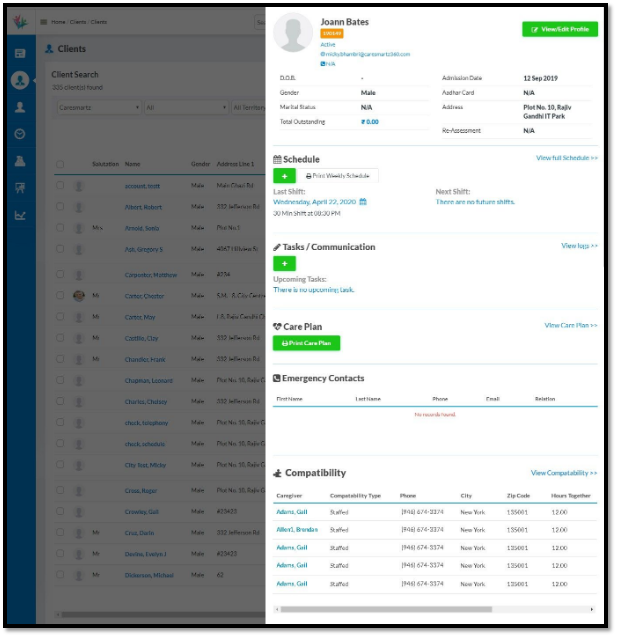Open the View full Schedule link
The width and height of the screenshot is (617, 637).
(x=566, y=158)
